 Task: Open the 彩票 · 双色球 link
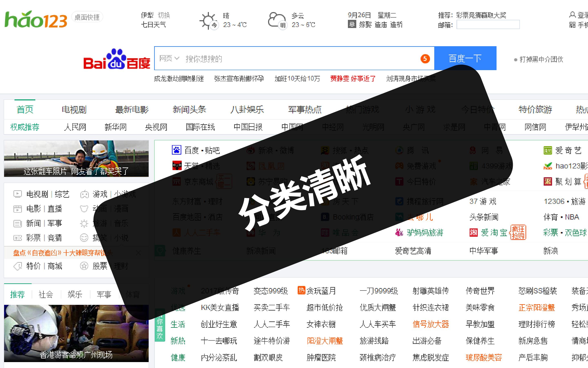[565, 233]
